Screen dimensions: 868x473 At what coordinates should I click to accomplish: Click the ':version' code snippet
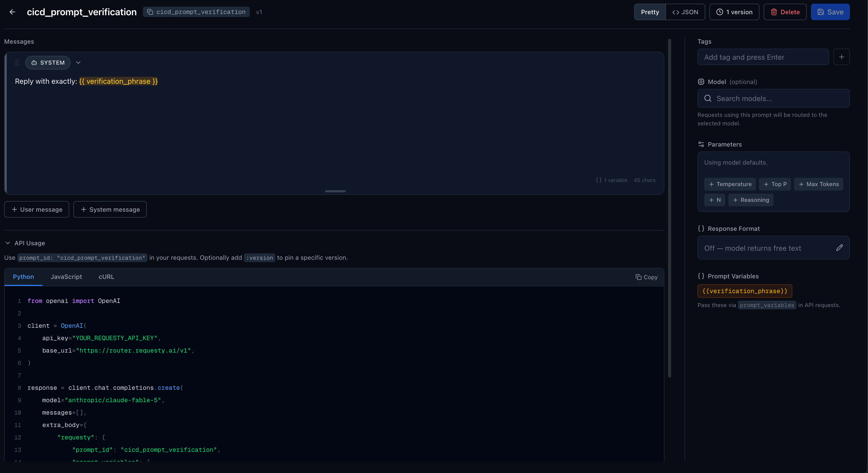[x=259, y=258]
